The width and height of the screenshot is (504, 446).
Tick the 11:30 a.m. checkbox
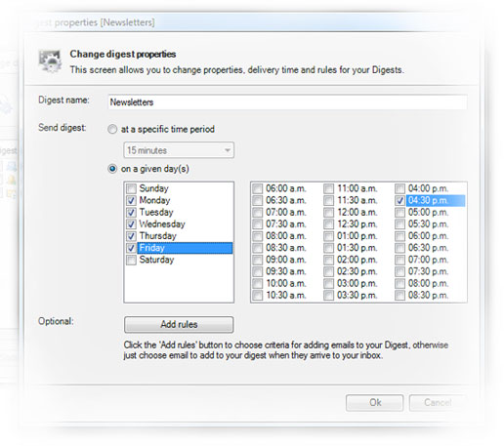point(329,200)
